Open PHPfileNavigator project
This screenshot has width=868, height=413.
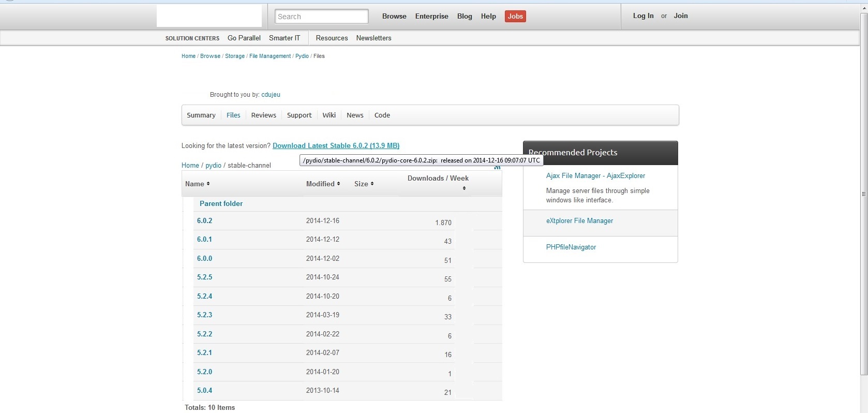(571, 247)
